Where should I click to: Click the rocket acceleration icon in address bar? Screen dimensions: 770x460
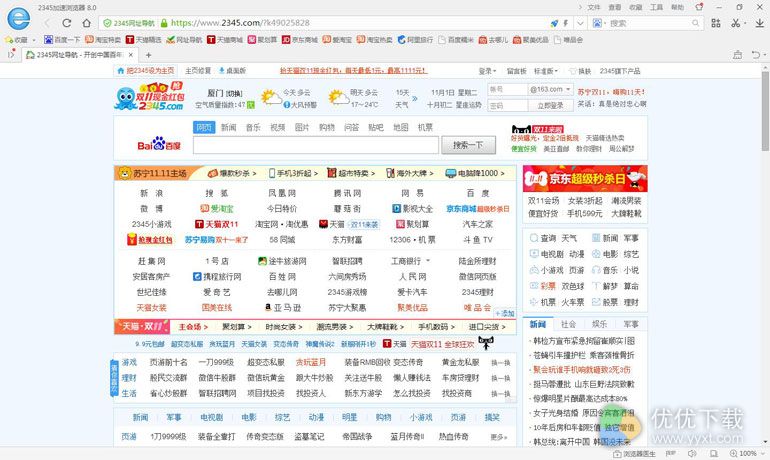(554, 23)
